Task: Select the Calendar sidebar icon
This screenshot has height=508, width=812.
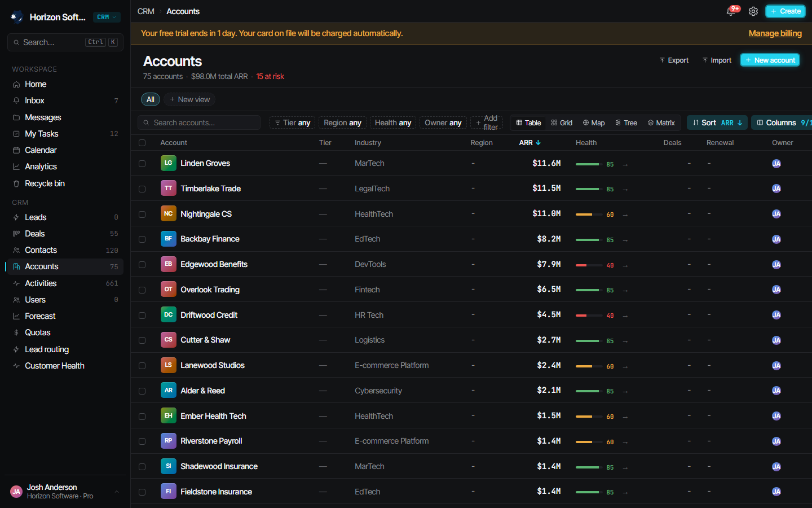Action: tap(16, 150)
